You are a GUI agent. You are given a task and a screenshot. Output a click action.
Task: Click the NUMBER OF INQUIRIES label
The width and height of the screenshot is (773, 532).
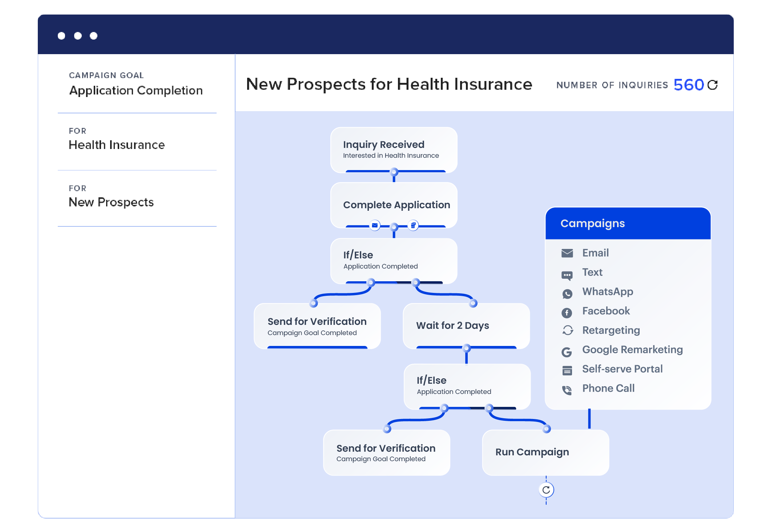612,85
